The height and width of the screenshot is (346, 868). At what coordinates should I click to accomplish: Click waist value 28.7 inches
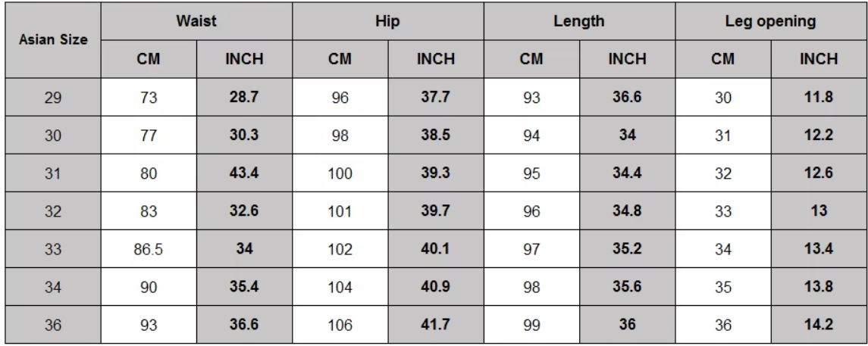[244, 98]
